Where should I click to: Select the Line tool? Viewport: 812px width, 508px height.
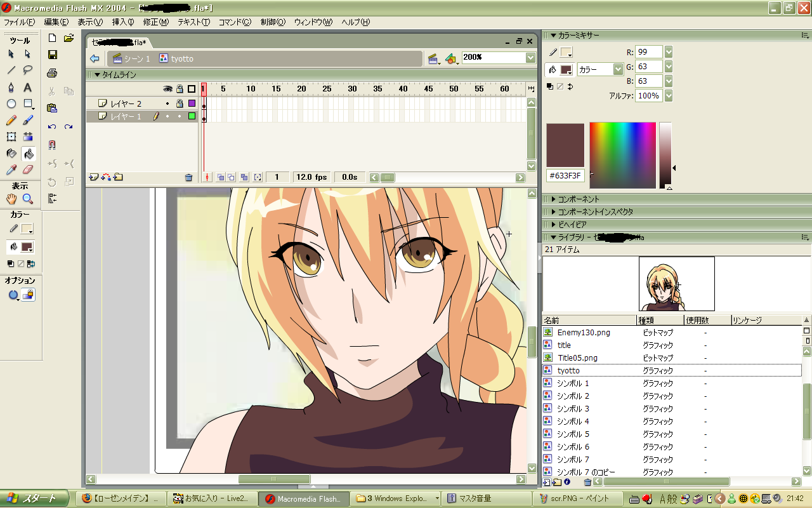(x=11, y=70)
